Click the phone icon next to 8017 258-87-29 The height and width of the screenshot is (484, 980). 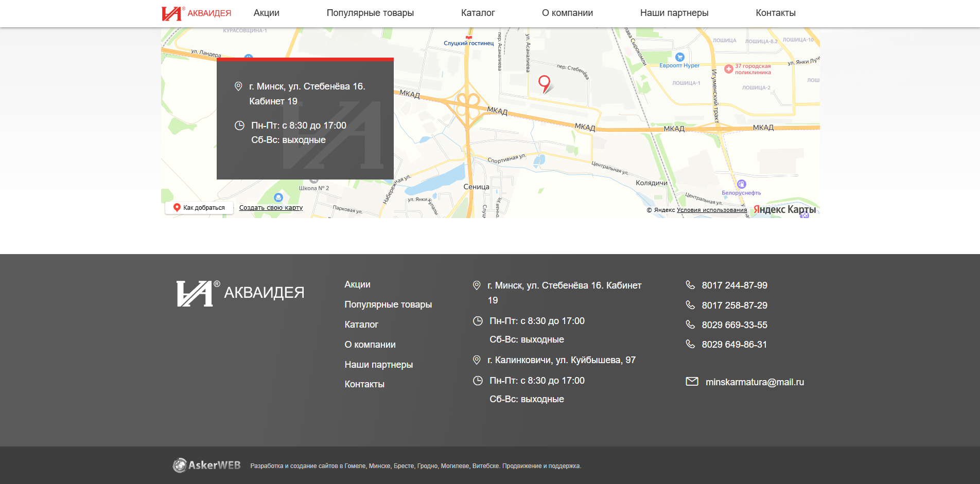pos(690,305)
